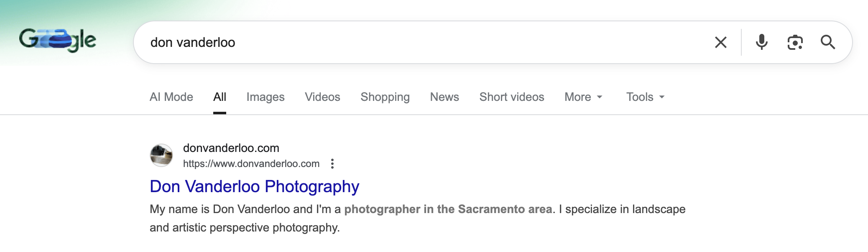The height and width of the screenshot is (252, 868).
Task: Show News results
Action: tap(444, 97)
